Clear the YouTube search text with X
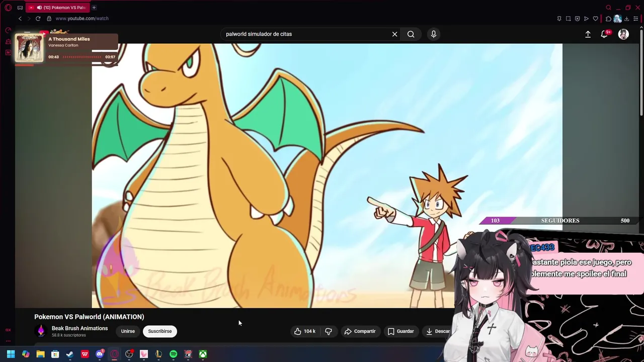644x362 pixels. click(x=395, y=34)
